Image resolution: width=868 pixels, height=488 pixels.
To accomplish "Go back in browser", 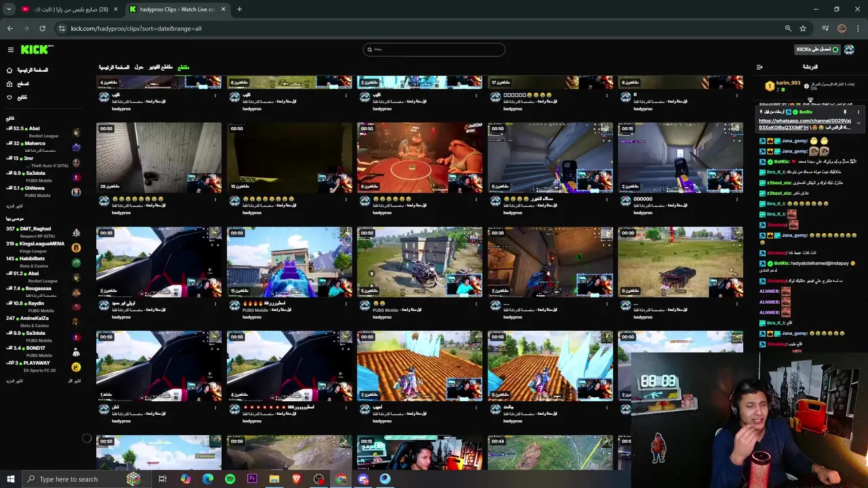I will [9, 28].
